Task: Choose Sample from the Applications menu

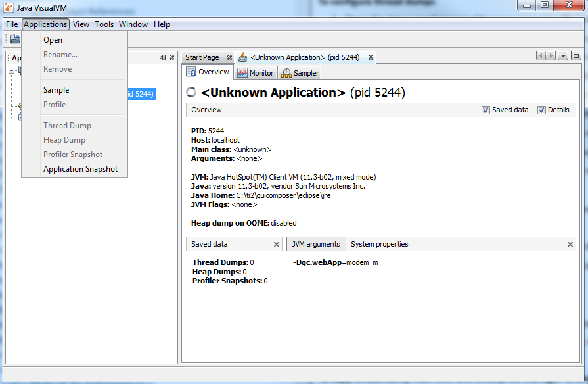Action: point(74,90)
